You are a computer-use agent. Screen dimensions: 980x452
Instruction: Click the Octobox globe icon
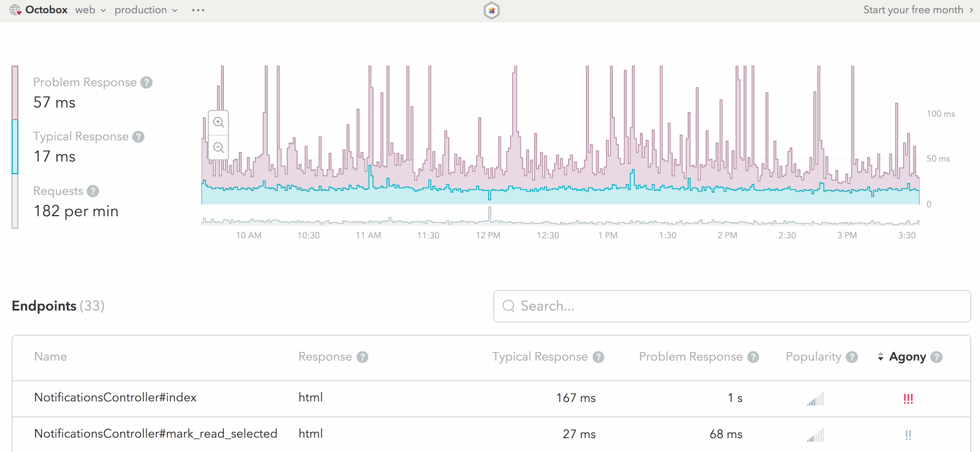(x=16, y=10)
